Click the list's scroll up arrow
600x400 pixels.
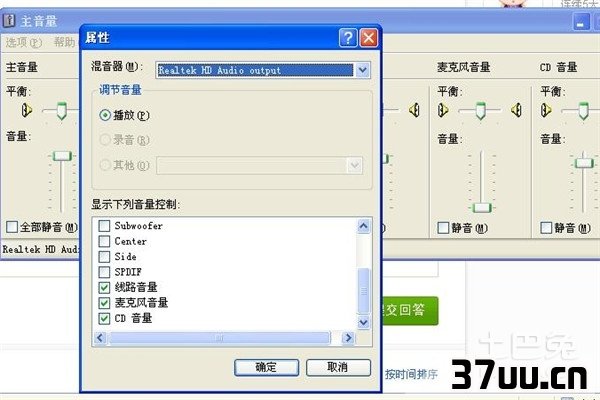click(x=363, y=226)
